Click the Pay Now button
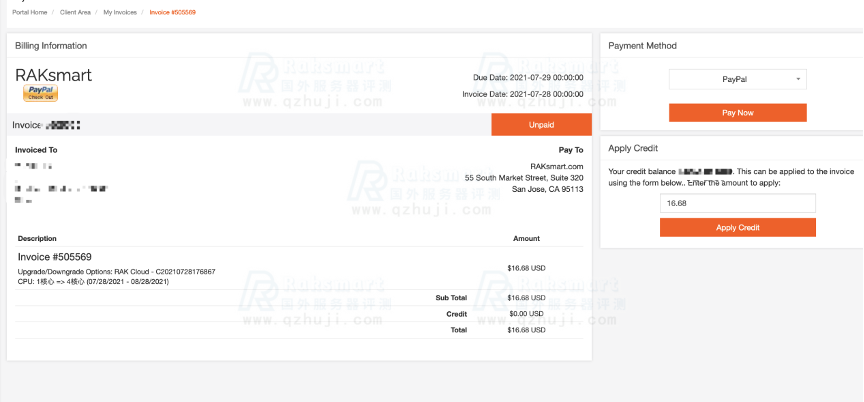 click(x=737, y=113)
